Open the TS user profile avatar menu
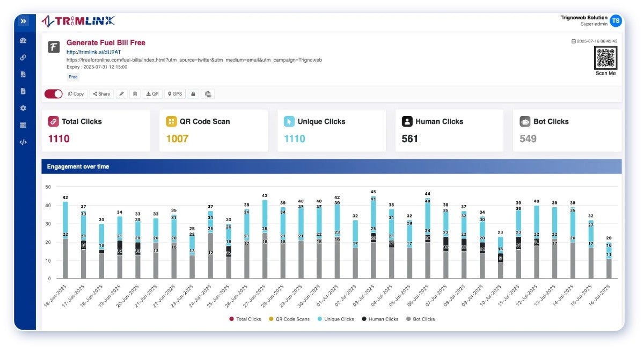This screenshot has width=644, height=350. pos(616,21)
